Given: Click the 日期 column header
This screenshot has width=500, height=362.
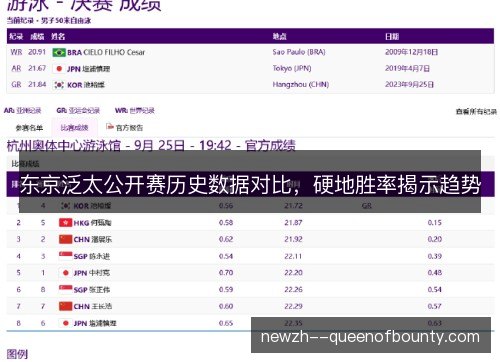Looking at the screenshot, I should [x=392, y=36].
